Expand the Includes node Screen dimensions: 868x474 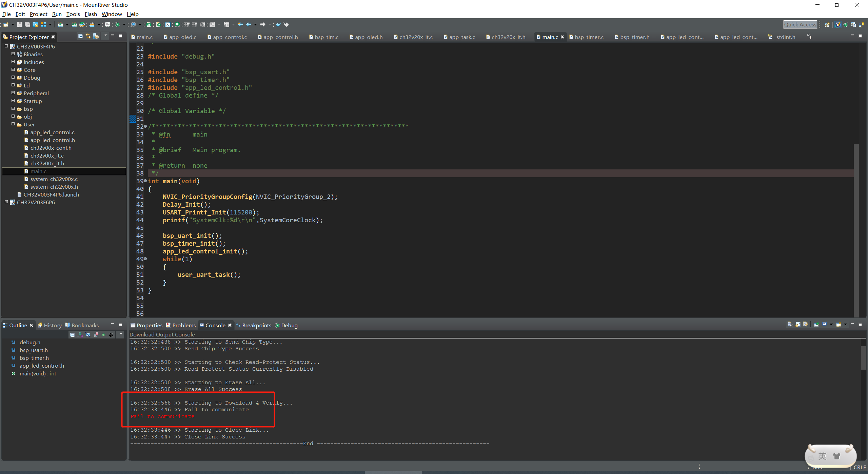[13, 62]
